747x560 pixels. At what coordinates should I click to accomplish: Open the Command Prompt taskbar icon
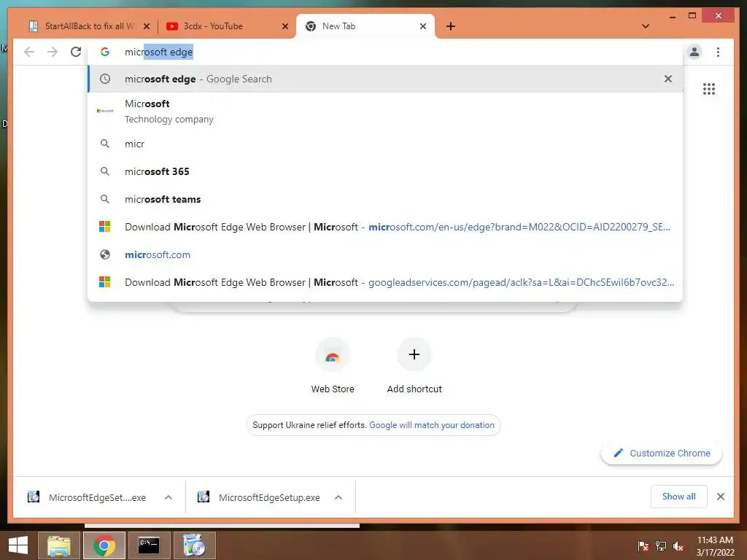(149, 545)
